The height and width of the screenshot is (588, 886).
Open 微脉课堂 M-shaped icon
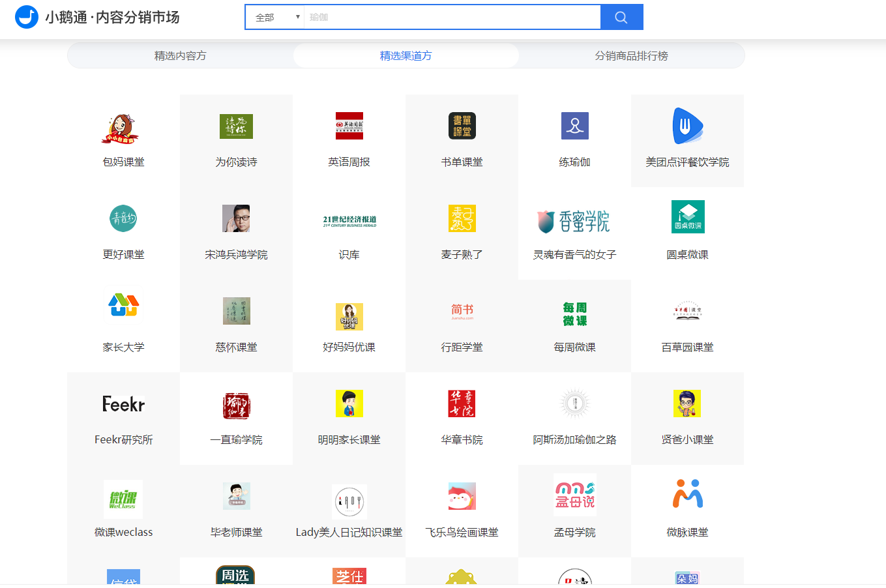click(687, 493)
